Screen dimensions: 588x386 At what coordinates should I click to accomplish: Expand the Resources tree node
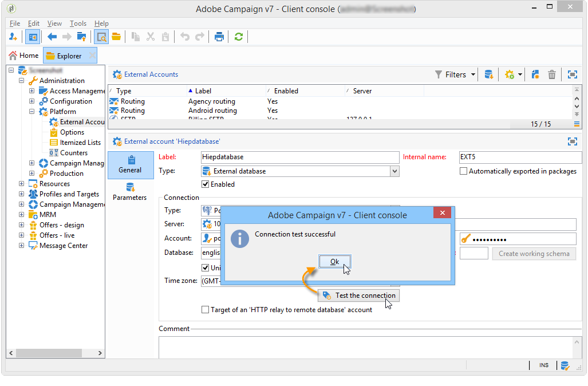pos(21,184)
